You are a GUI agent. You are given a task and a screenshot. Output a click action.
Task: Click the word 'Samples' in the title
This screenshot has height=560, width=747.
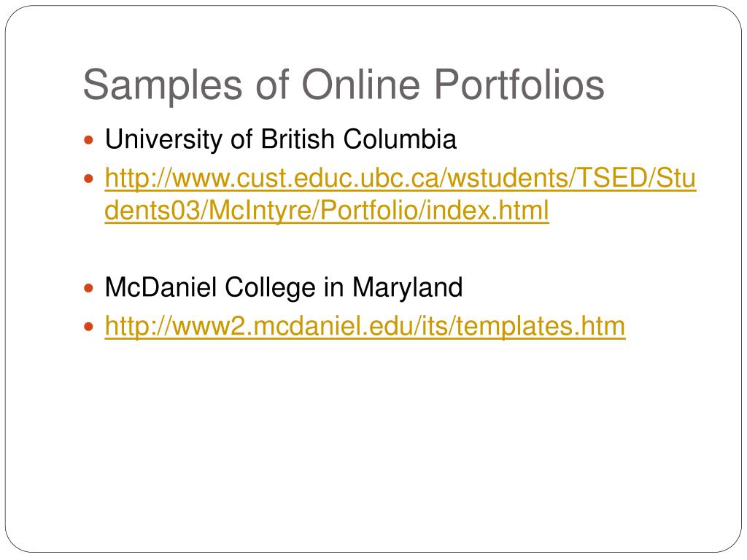[163, 86]
